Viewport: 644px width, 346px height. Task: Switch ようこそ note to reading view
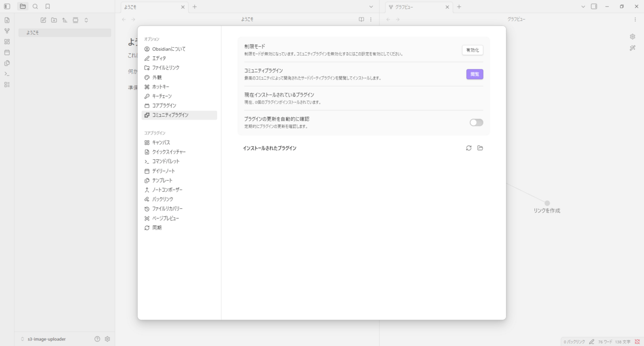coord(361,20)
